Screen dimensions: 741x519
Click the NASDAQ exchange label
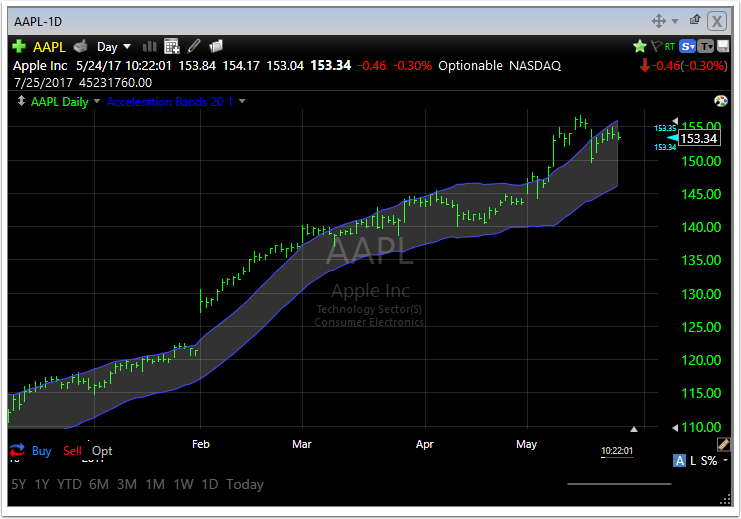[x=535, y=66]
